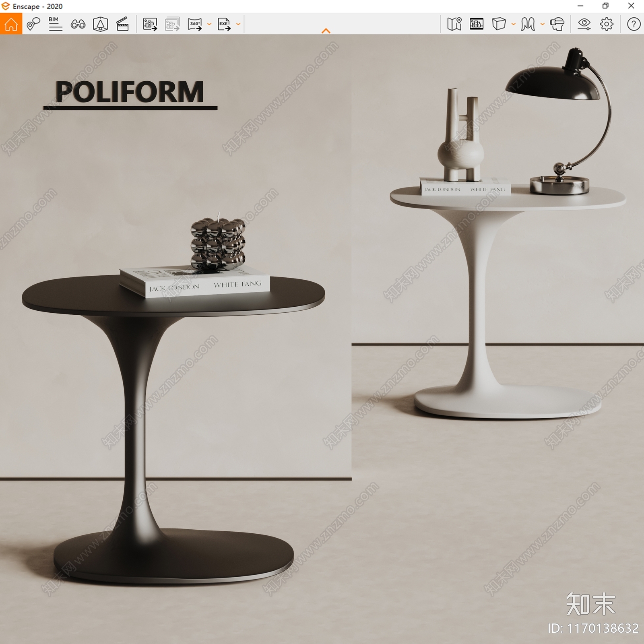
Task: Click the binoculars view icon
Action: (78, 25)
